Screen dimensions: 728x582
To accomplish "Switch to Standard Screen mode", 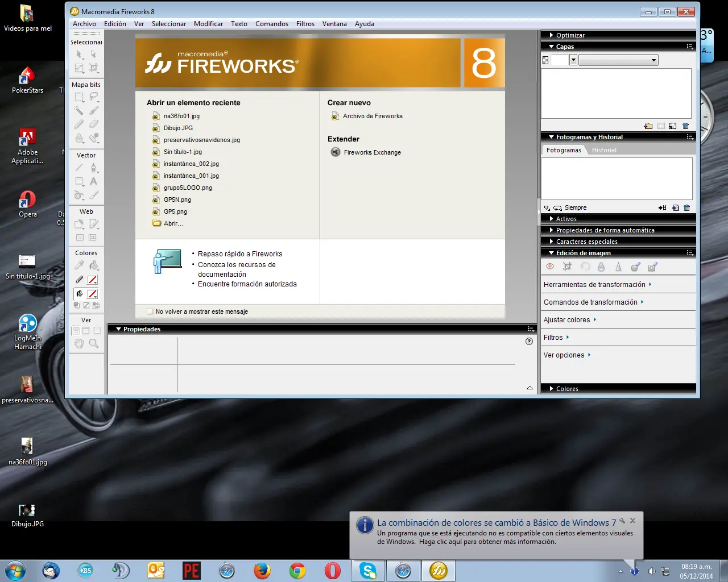I will (76, 330).
